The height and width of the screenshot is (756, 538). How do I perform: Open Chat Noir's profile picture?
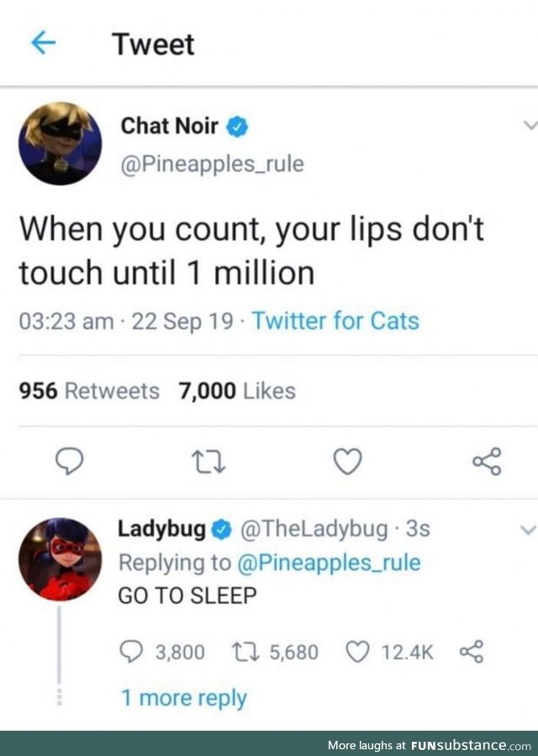pos(58,143)
